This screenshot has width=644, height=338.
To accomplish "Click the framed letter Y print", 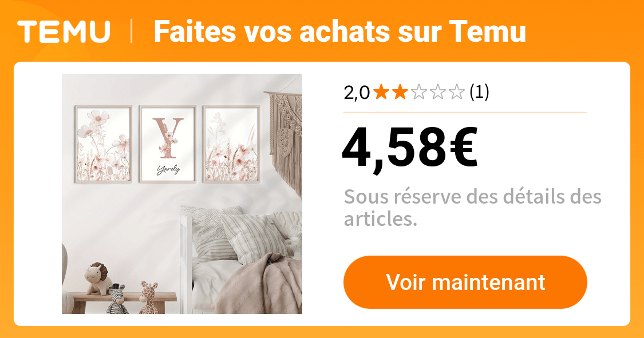I will click(x=168, y=144).
